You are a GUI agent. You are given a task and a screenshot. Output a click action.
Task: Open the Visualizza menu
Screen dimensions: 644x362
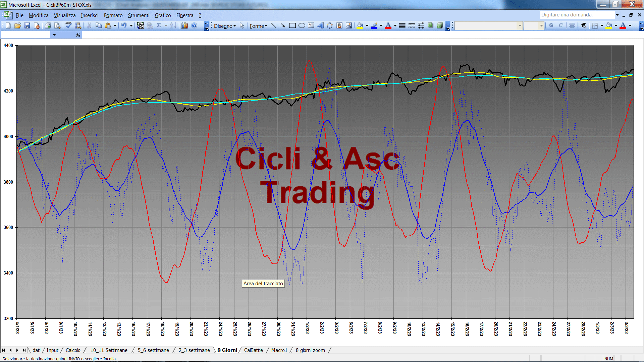(x=65, y=15)
